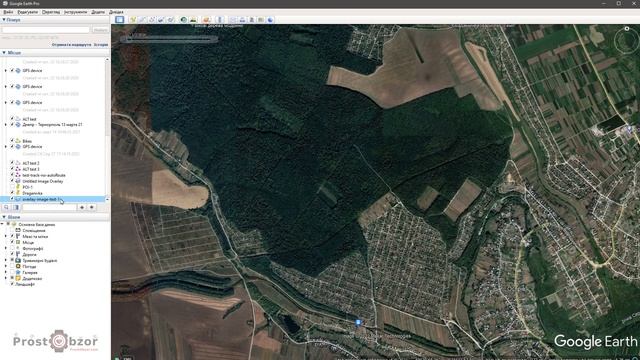This screenshot has width=640, height=360.
Task: Add a placemark using the pushpin tool
Action: (133, 20)
